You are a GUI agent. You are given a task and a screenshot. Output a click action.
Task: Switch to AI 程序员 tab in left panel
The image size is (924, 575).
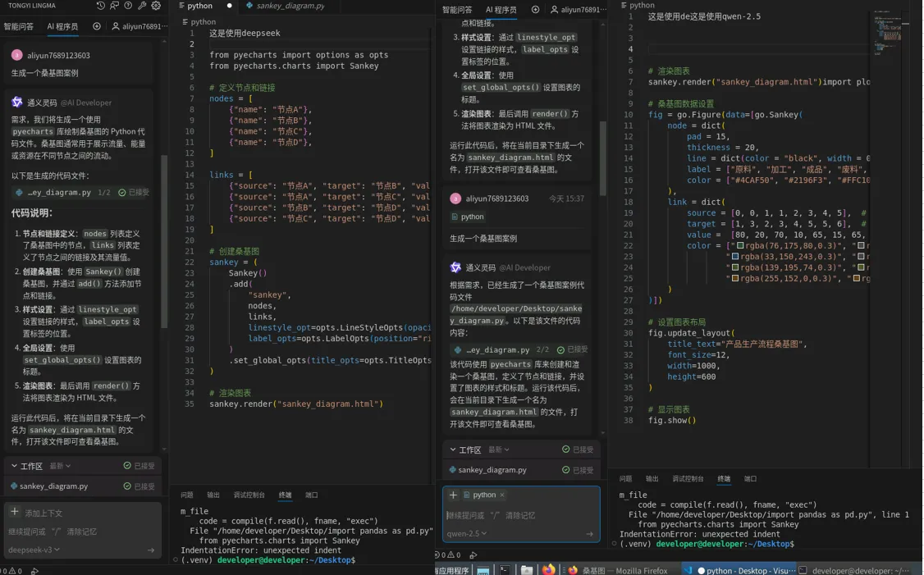pyautogui.click(x=62, y=26)
